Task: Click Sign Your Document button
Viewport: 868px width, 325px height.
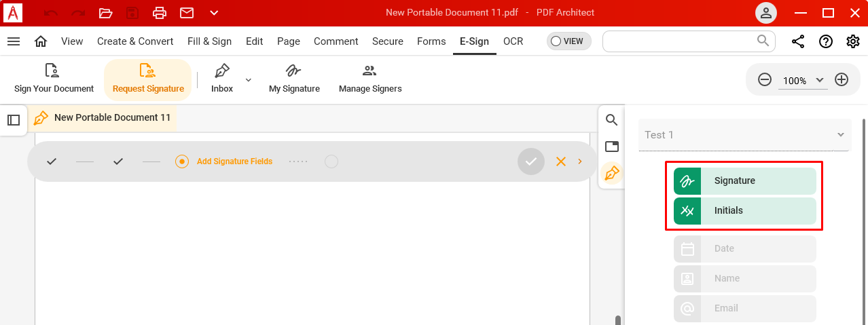Action: [x=54, y=79]
